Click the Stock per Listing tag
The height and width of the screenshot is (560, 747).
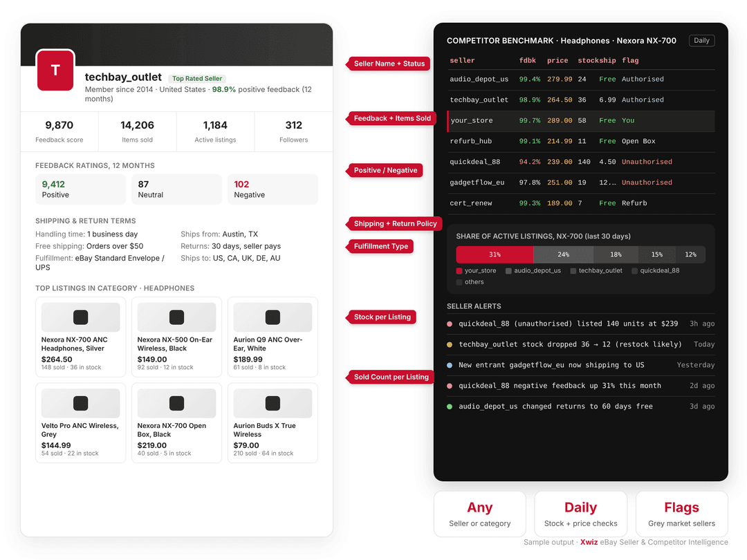pyautogui.click(x=381, y=317)
